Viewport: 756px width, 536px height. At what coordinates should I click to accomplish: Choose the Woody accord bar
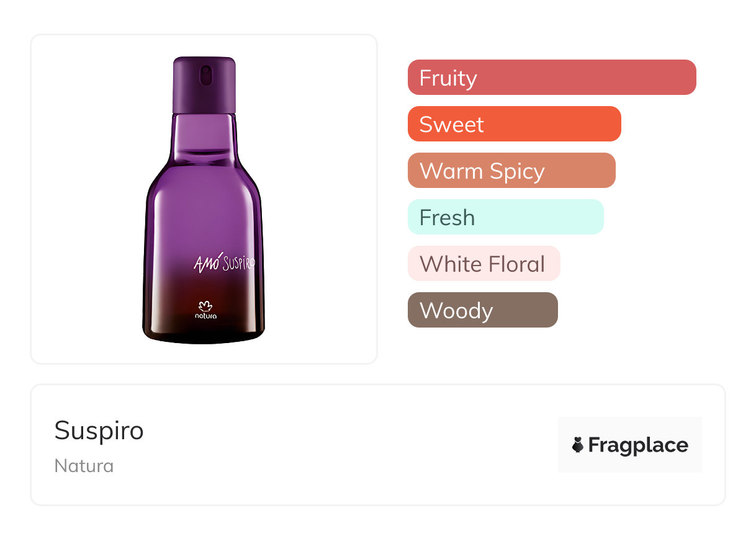click(482, 310)
